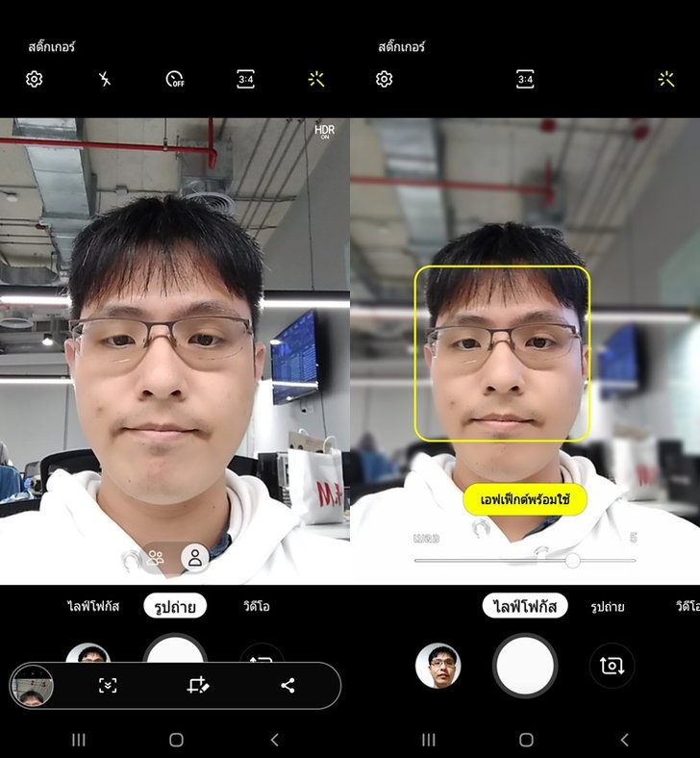The width and height of the screenshot is (700, 758).
Task: Tap home button in right screenshot
Action: click(x=527, y=740)
